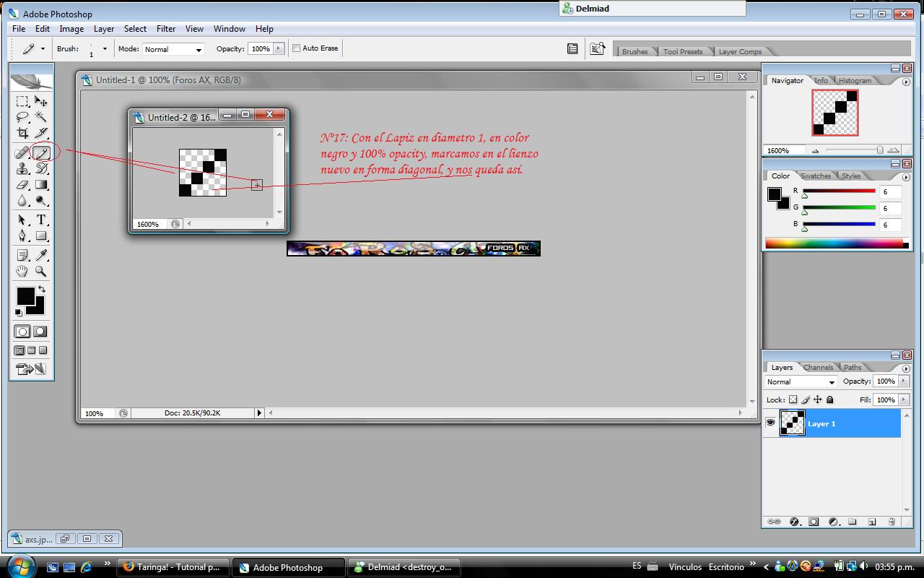Delete layer with the trash icon
This screenshot has height=578, width=924.
892,522
